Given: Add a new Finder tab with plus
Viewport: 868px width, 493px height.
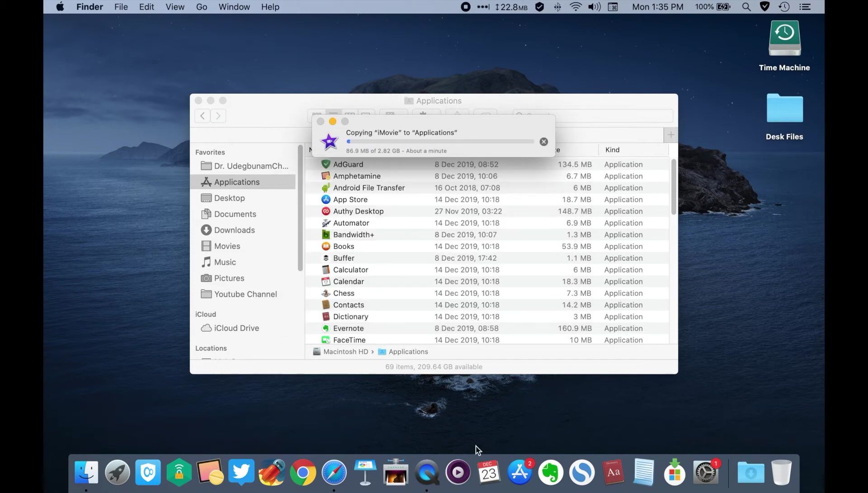Looking at the screenshot, I should (671, 135).
